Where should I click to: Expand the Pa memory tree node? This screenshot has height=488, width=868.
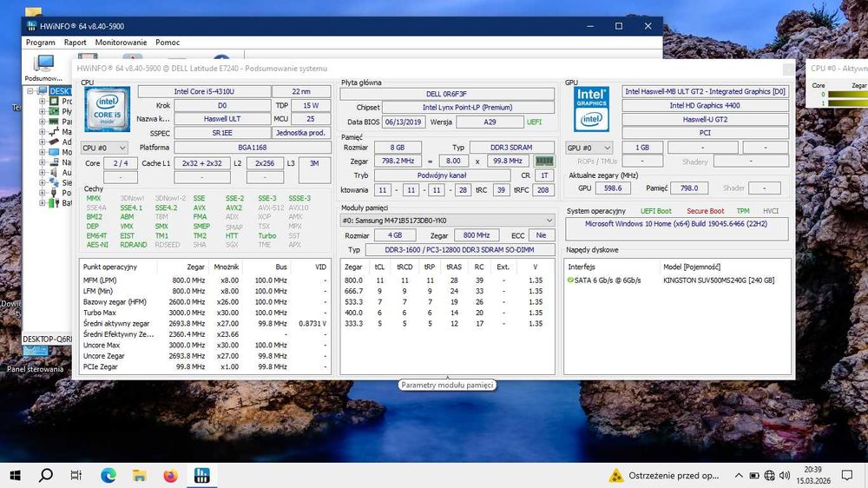[x=42, y=122]
